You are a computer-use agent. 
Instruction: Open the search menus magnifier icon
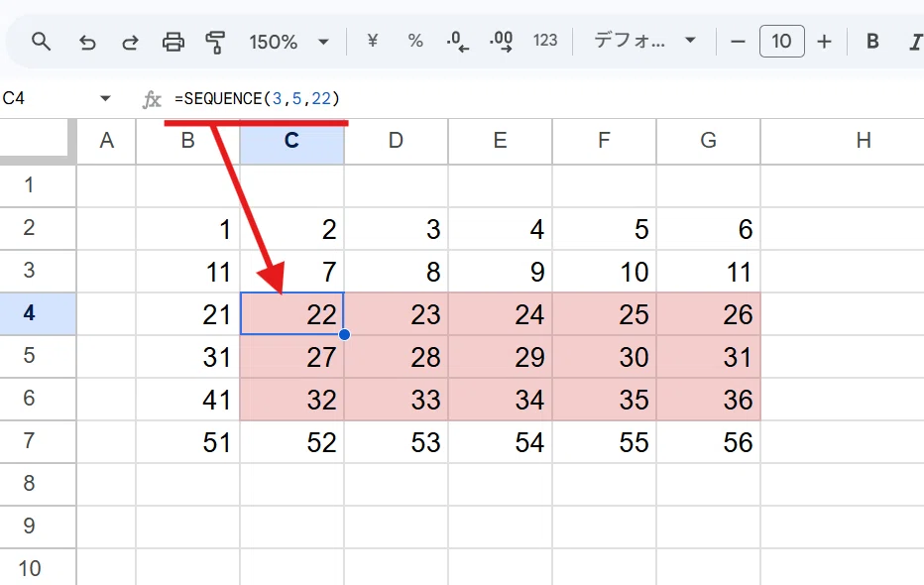[42, 42]
